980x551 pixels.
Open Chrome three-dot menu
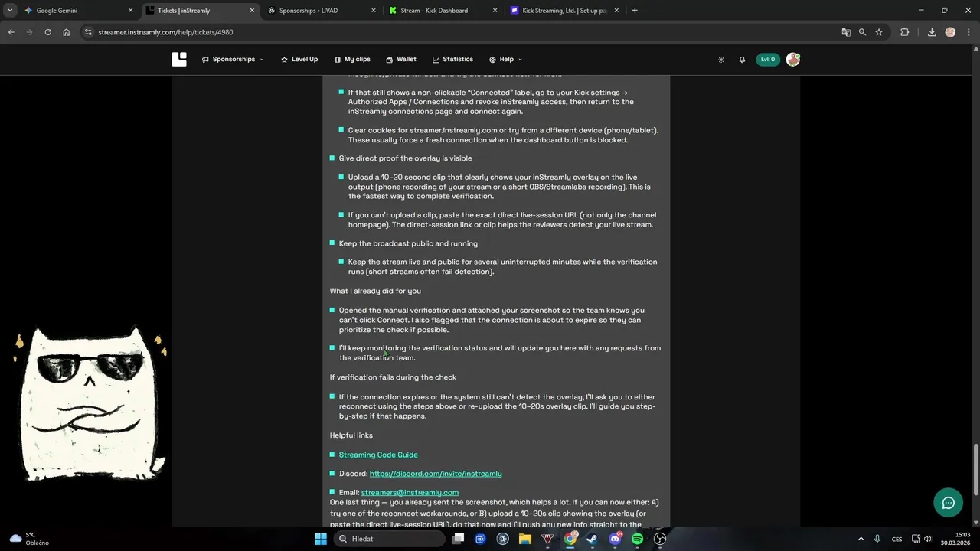(x=969, y=32)
